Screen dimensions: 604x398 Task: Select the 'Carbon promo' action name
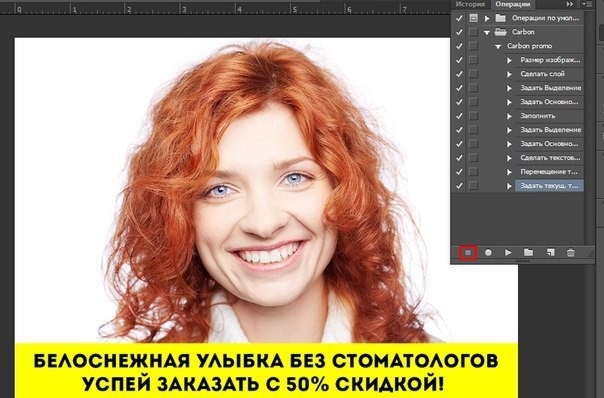pyautogui.click(x=529, y=46)
